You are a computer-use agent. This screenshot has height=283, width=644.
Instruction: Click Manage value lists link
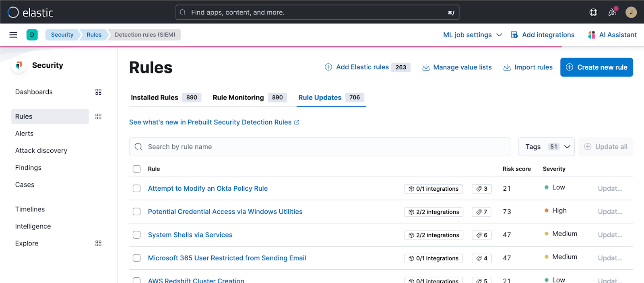(x=462, y=67)
